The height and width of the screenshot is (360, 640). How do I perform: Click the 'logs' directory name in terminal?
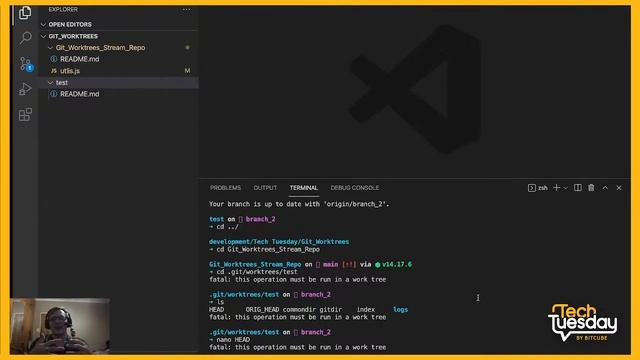(x=400, y=309)
